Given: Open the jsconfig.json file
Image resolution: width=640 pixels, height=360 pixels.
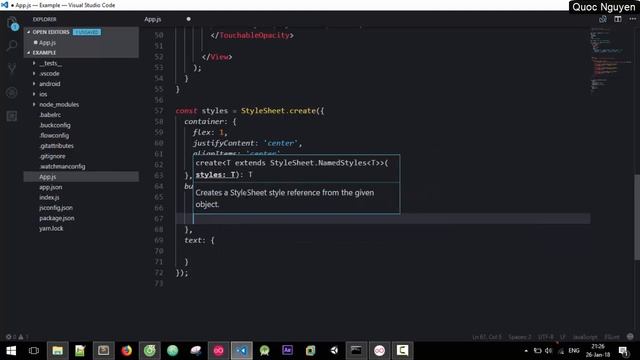Looking at the screenshot, I should click(x=56, y=208).
